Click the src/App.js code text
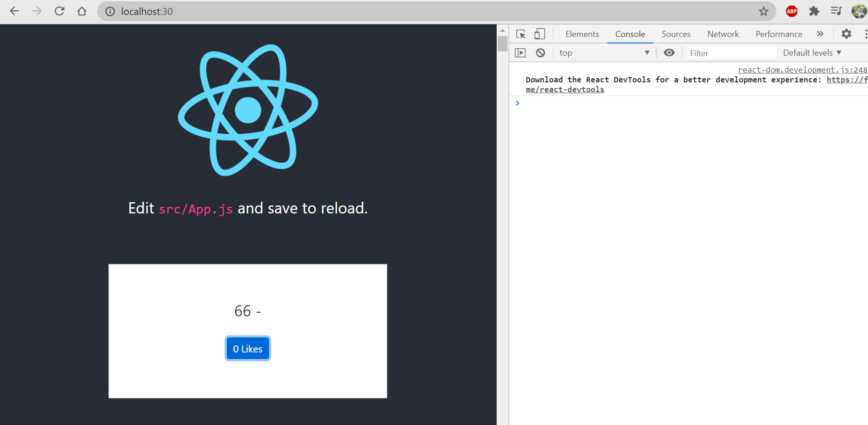The height and width of the screenshot is (425, 868). click(x=196, y=209)
